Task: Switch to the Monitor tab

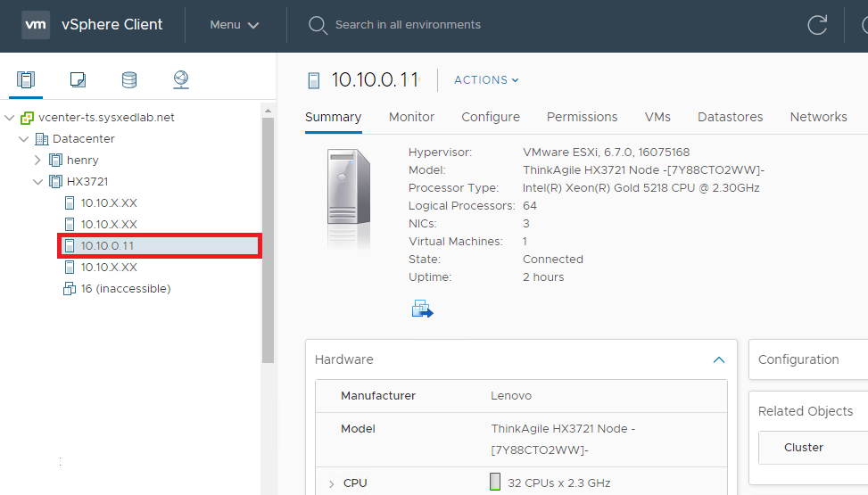Action: point(411,117)
